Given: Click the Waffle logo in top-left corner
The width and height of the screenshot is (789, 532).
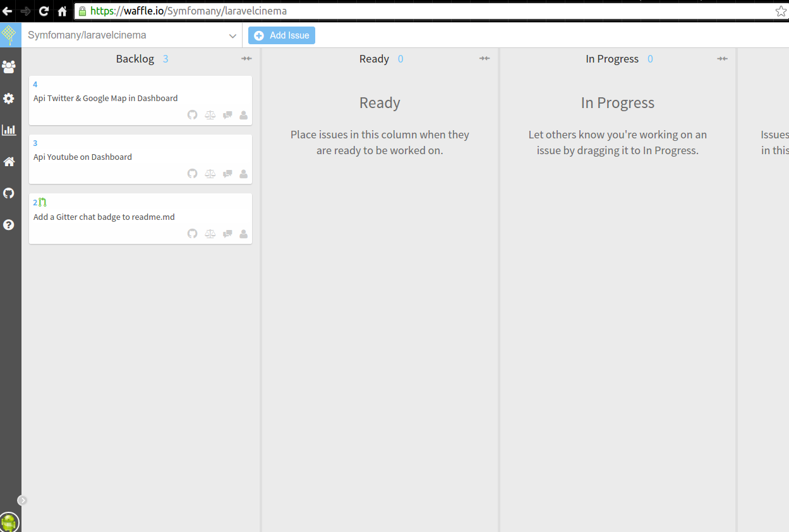Looking at the screenshot, I should (9, 35).
